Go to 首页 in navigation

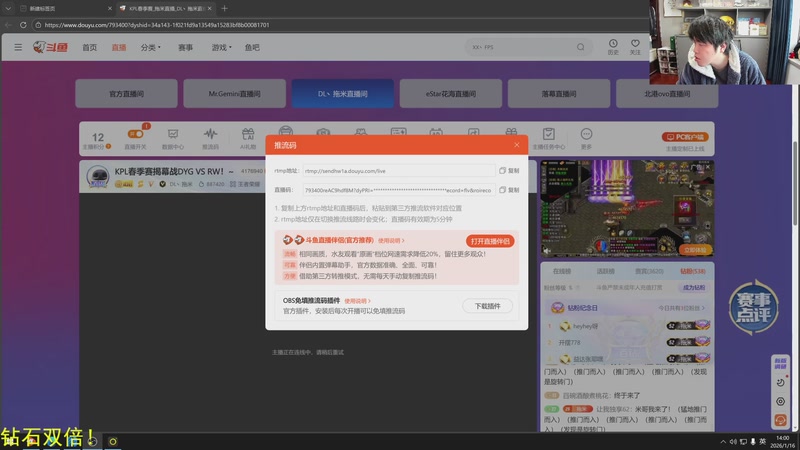(x=89, y=47)
